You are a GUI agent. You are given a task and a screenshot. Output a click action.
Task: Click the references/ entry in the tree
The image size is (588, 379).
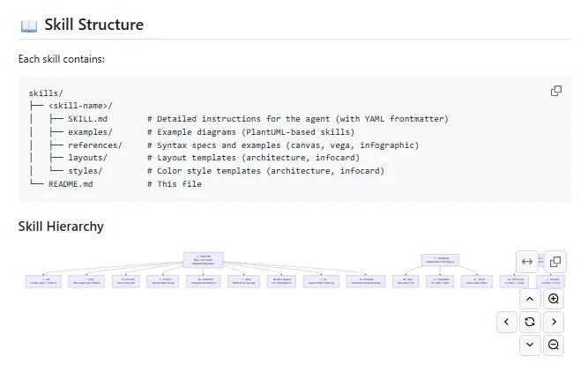coord(94,145)
